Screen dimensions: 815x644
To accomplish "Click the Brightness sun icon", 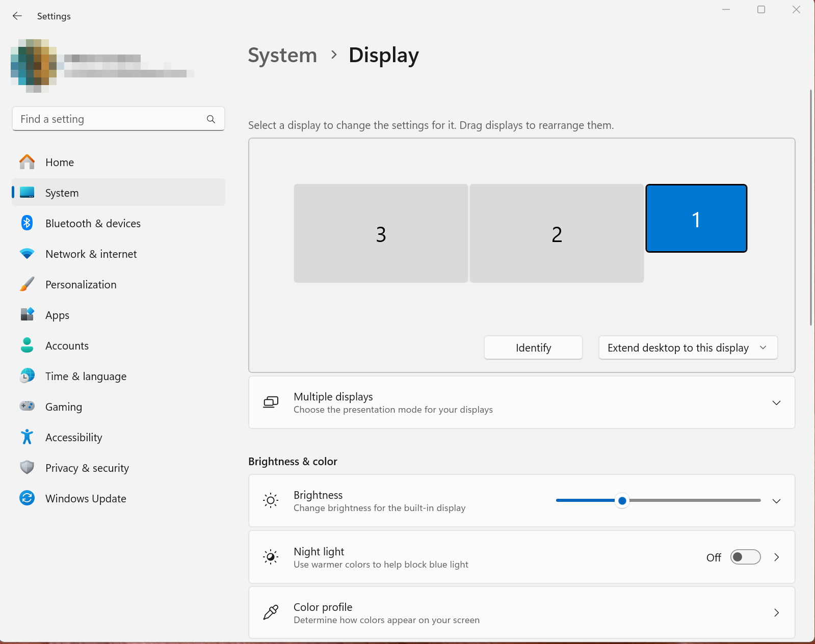I will 271,501.
